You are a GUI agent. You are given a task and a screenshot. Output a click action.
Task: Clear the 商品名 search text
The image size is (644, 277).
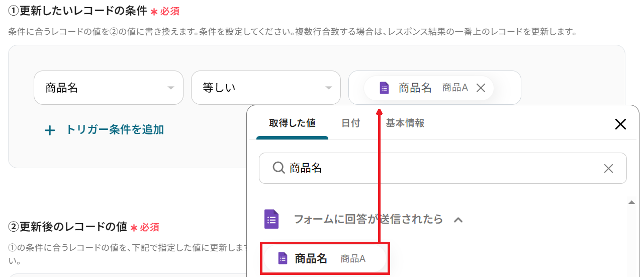tap(608, 168)
